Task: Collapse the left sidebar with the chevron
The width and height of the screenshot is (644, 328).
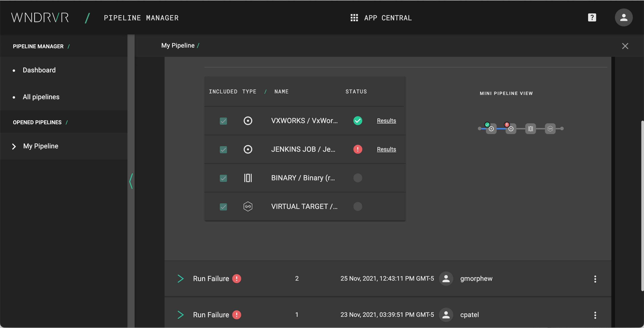Action: coord(131,181)
